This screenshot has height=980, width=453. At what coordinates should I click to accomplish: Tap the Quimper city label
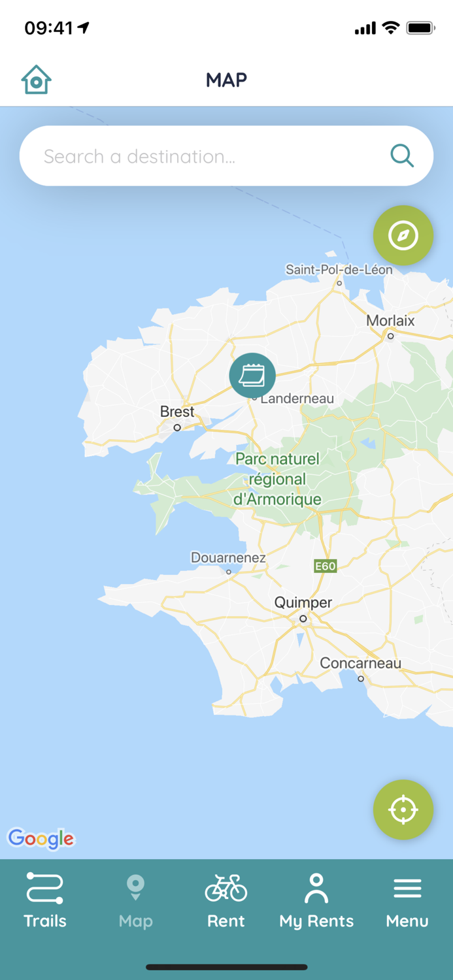pyautogui.click(x=303, y=602)
